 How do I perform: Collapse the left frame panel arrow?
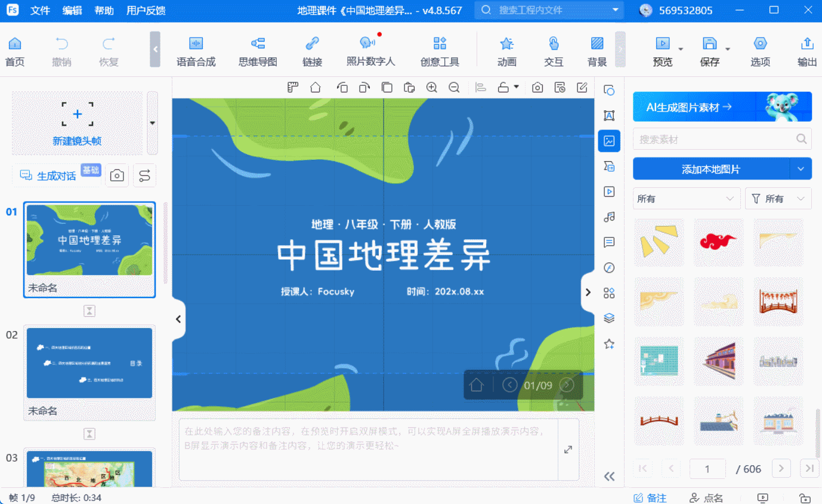click(x=178, y=319)
